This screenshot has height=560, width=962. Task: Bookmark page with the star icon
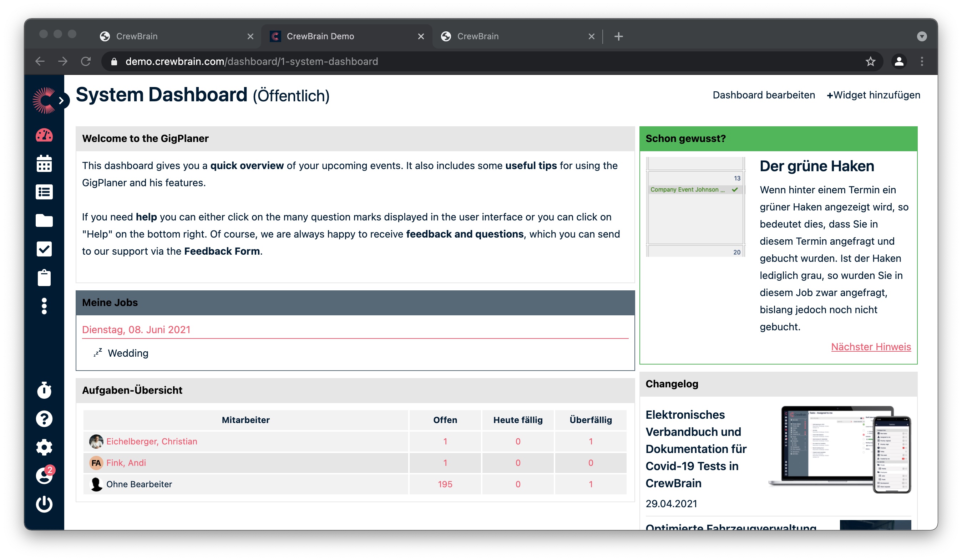[870, 61]
